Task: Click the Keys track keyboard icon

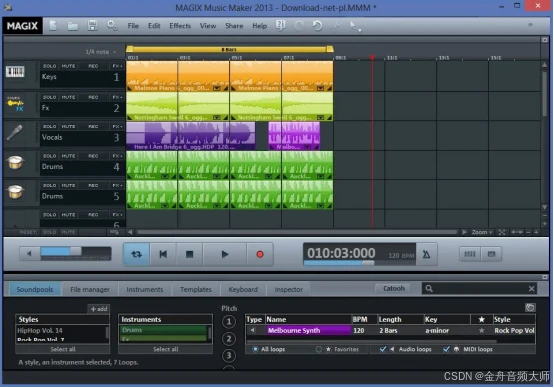Action: click(15, 72)
